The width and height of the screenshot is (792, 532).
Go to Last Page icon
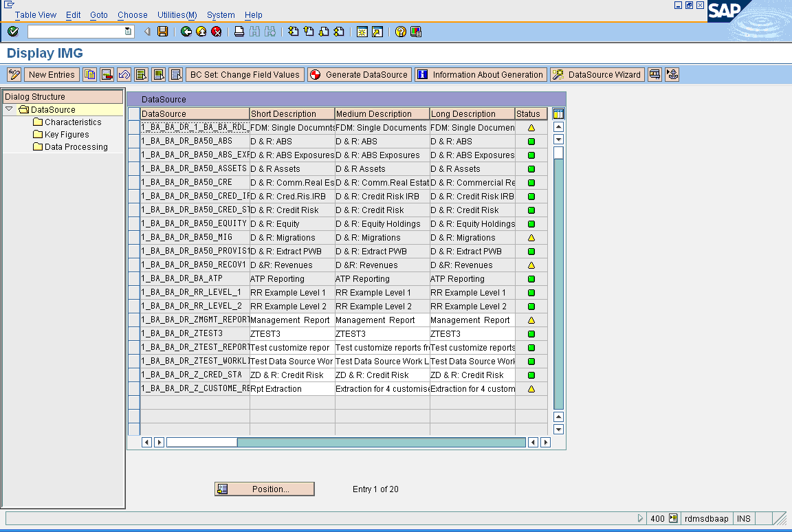coord(339,32)
